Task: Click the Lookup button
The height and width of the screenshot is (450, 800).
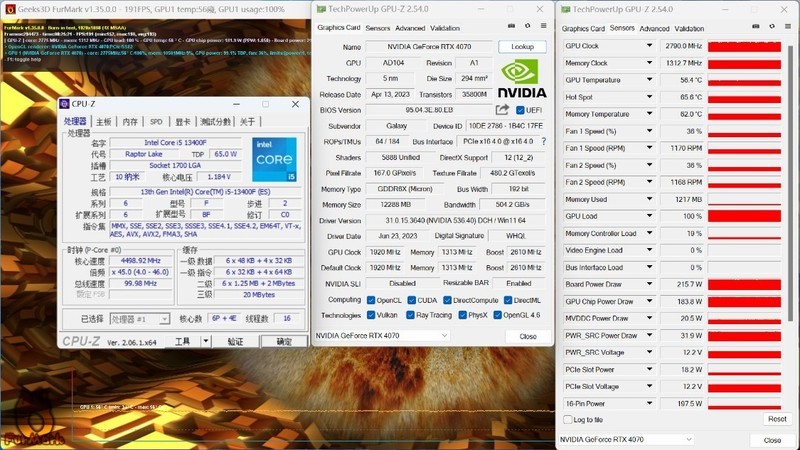Action: [x=522, y=47]
